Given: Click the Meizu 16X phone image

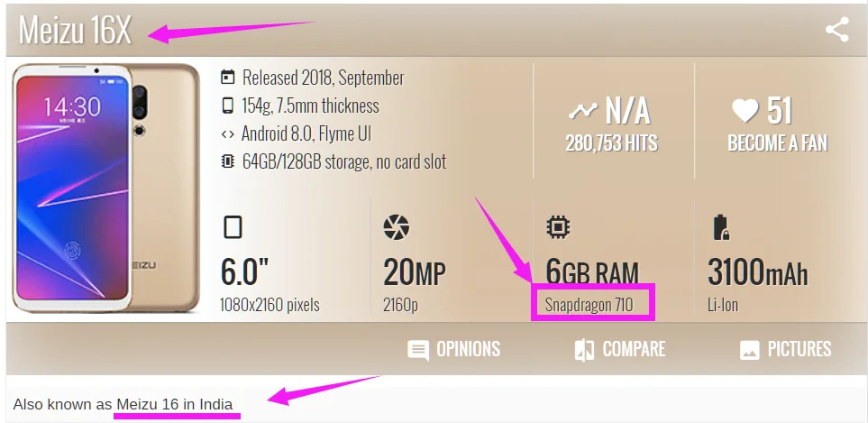Looking at the screenshot, I should tap(105, 188).
